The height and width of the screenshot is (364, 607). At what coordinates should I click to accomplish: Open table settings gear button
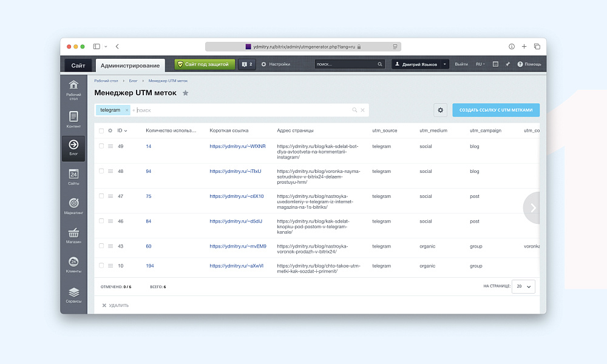click(x=441, y=110)
